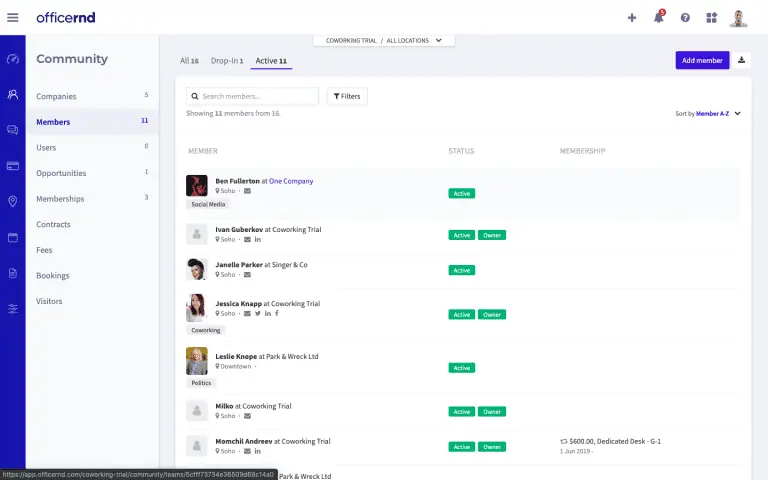
Task: Open the settings sliders sidebar icon
Action: 12,309
